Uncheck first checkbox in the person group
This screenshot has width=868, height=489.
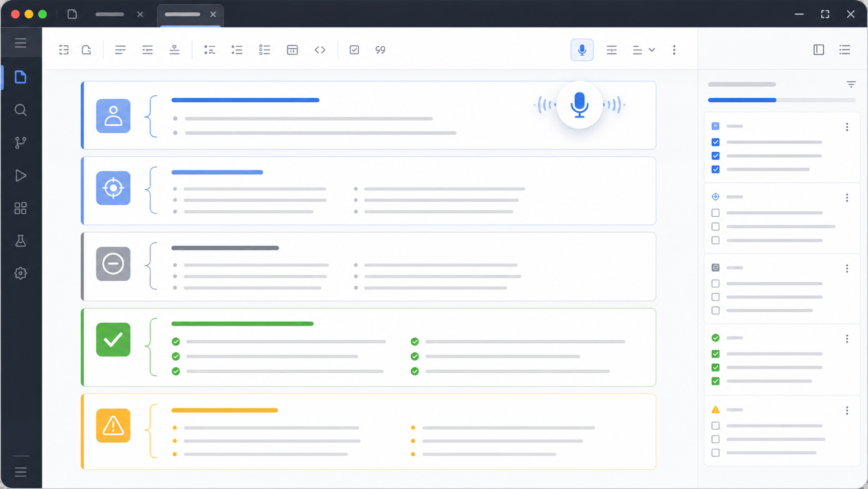(x=715, y=142)
